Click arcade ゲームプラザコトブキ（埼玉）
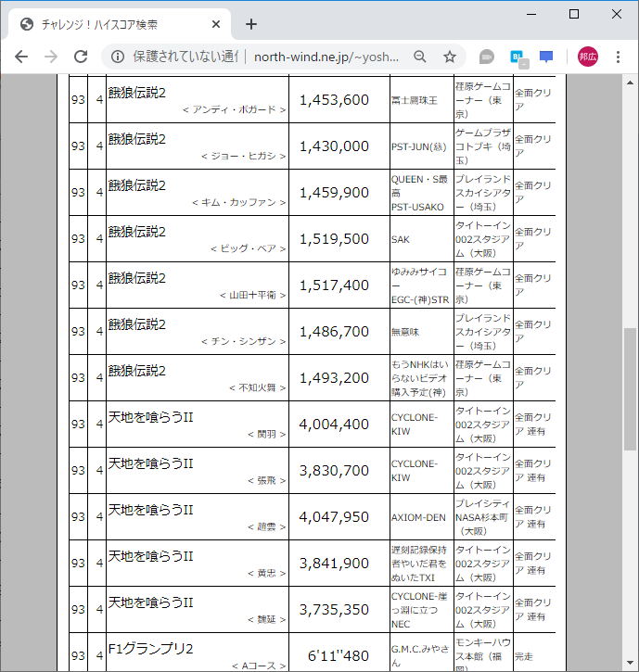This screenshot has width=639, height=672. (x=483, y=146)
